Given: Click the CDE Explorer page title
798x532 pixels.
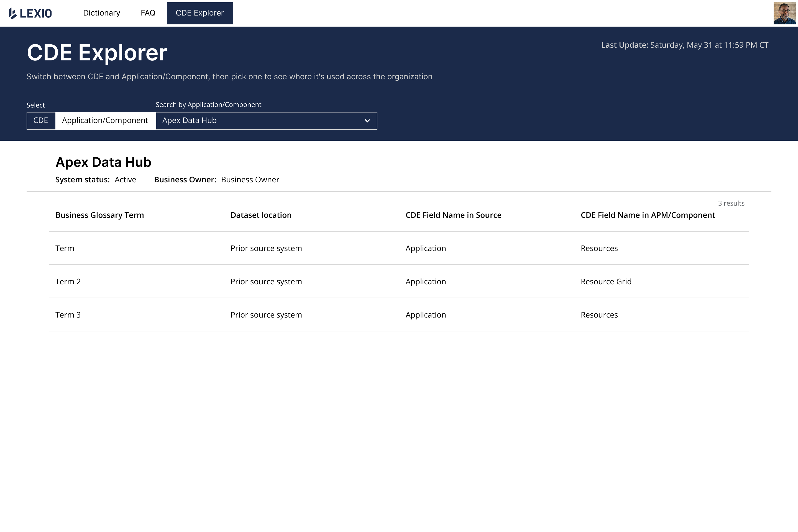Looking at the screenshot, I should 97,53.
